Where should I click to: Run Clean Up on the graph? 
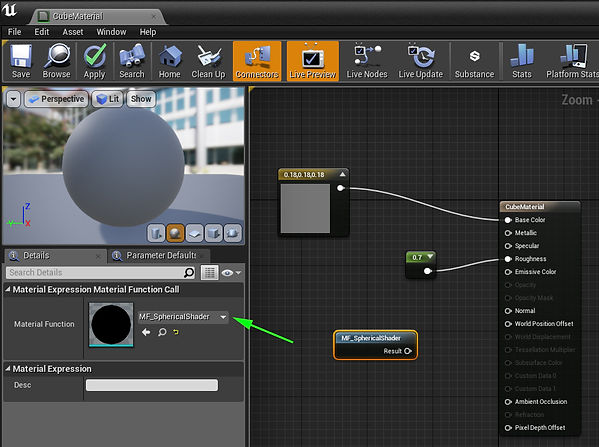[208, 61]
